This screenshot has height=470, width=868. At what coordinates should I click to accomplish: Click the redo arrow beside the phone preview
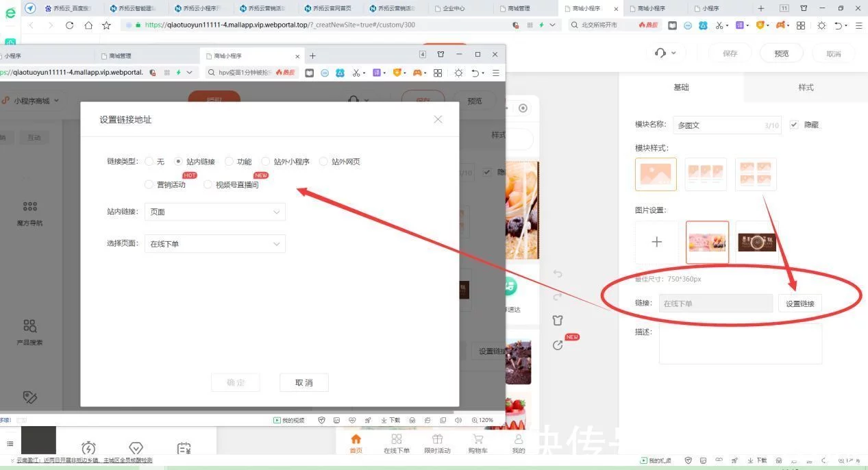pos(558,297)
